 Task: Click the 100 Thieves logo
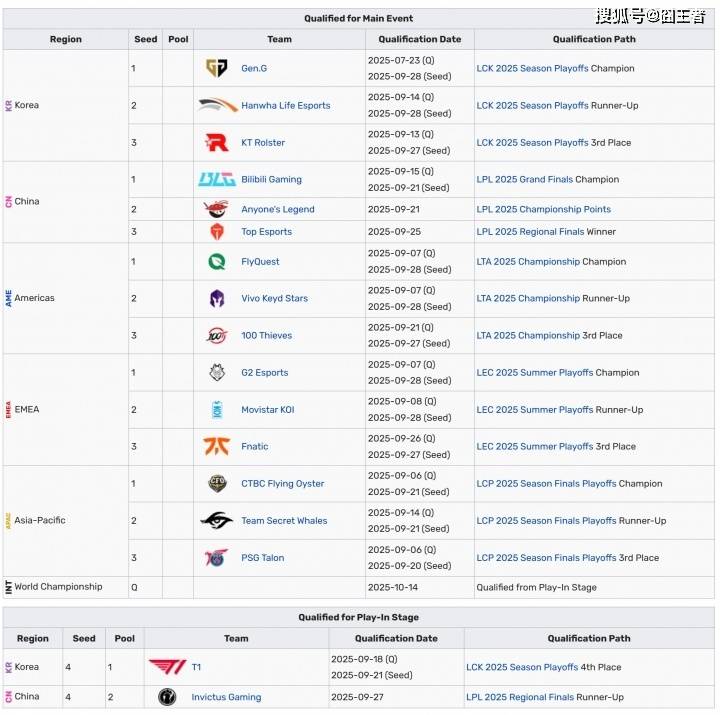click(217, 336)
